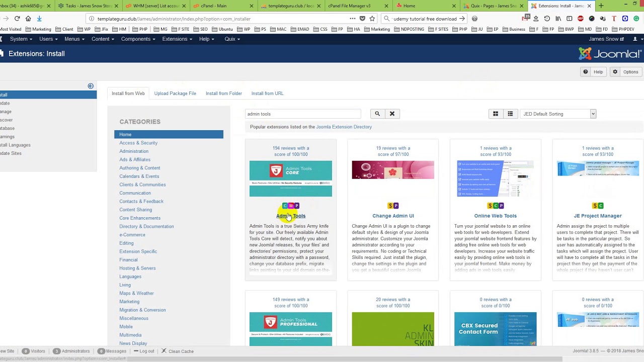Click Log out in status bar
Image resolution: width=644 pixels, height=362 pixels.
tap(143, 351)
